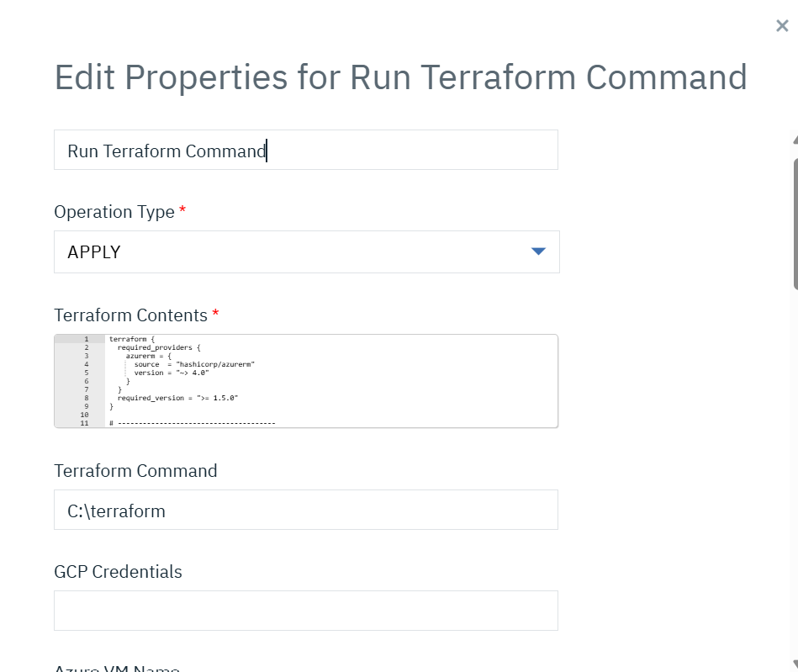Open the Operation Type dropdown showing APPLY
Screen dimensions: 798x672
pos(305,252)
